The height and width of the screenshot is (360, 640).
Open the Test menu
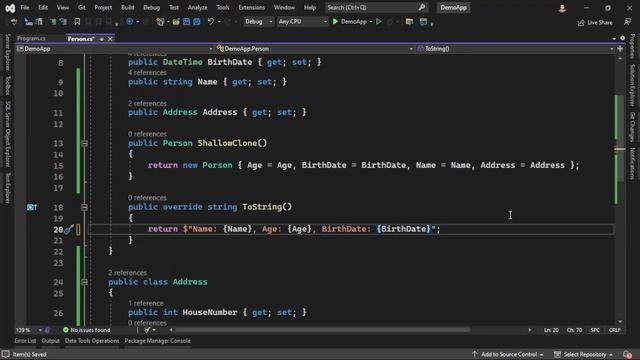[173, 7]
